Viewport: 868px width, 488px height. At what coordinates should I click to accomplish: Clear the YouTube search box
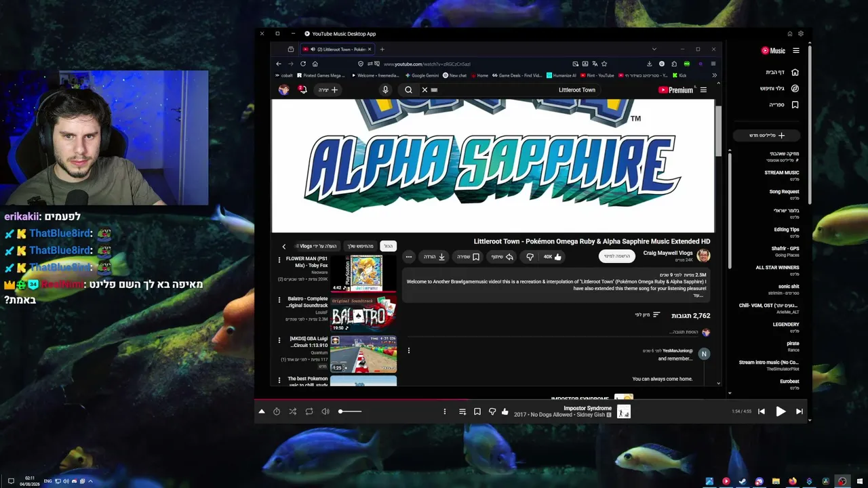[x=425, y=90]
